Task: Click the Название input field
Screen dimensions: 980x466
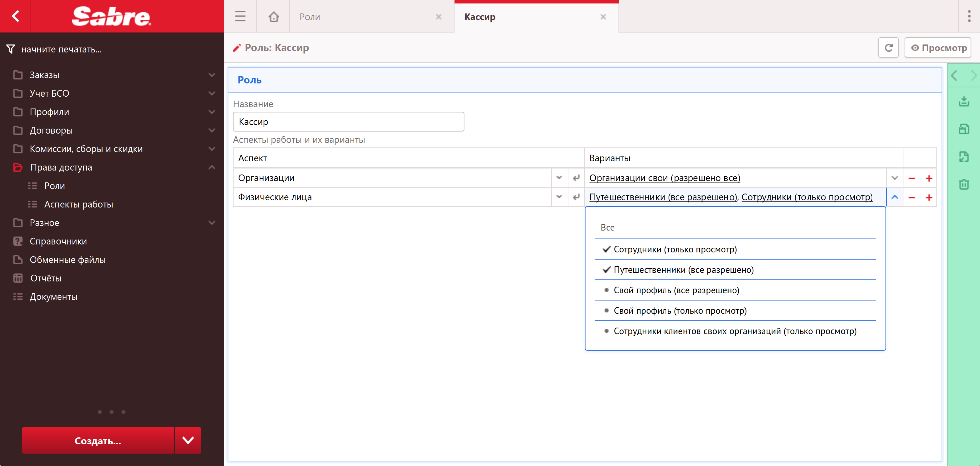Action: click(348, 122)
